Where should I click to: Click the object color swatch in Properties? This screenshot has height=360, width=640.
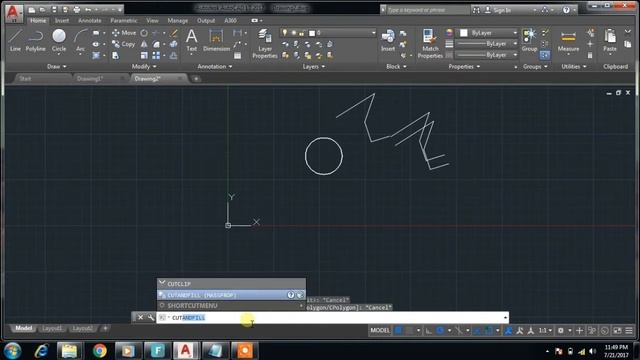[464, 33]
